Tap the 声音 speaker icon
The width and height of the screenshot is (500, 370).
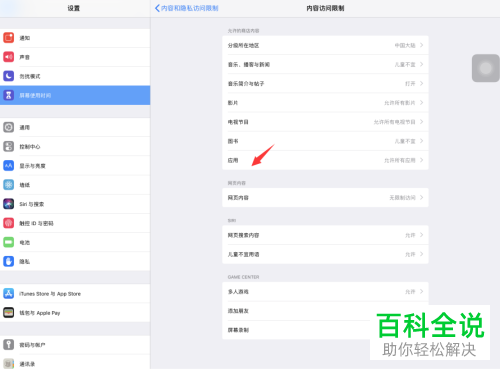tap(9, 57)
